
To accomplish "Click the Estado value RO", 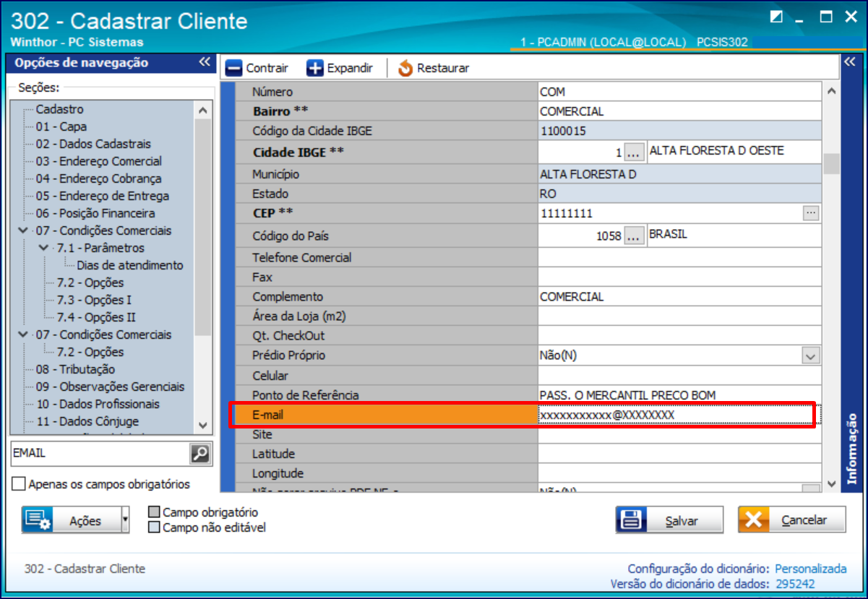I will pyautogui.click(x=679, y=194).
